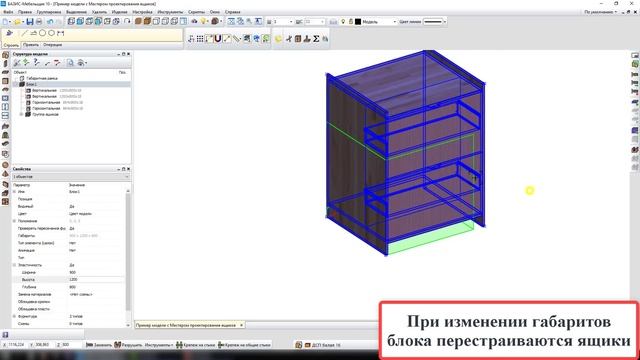640x360 pixels.
Task: Open the Файл menu
Action: [x=8, y=12]
